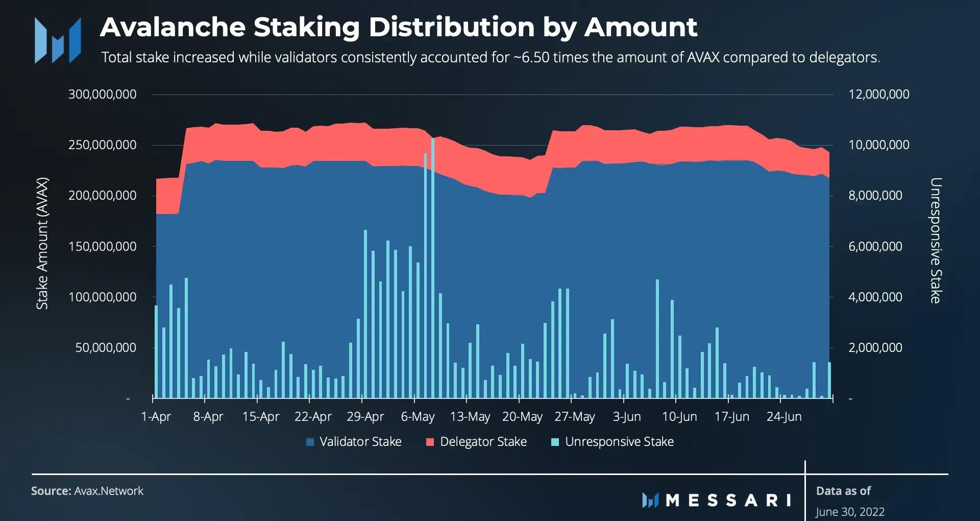
Task: Click the Delegator Stake legend swatch
Action: pos(430,442)
